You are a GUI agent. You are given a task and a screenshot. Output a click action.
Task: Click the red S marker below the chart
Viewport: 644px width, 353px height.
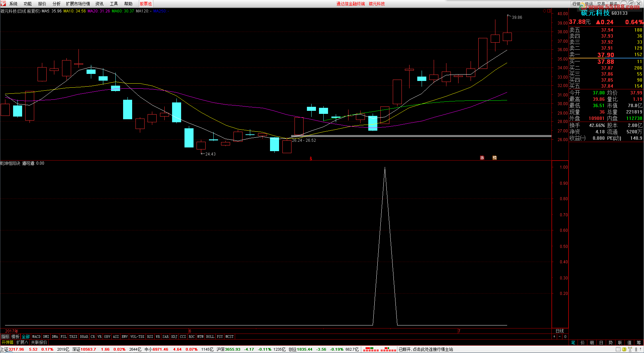pos(311,158)
